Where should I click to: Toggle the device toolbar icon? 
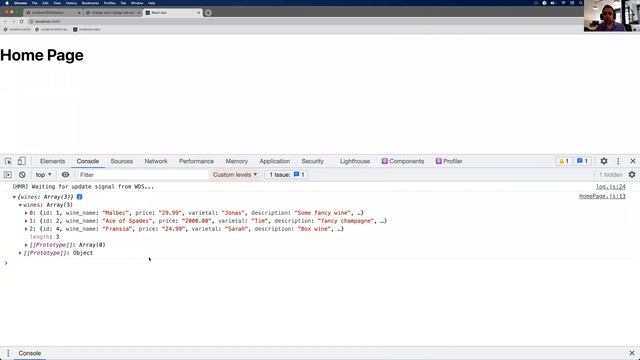(x=21, y=161)
